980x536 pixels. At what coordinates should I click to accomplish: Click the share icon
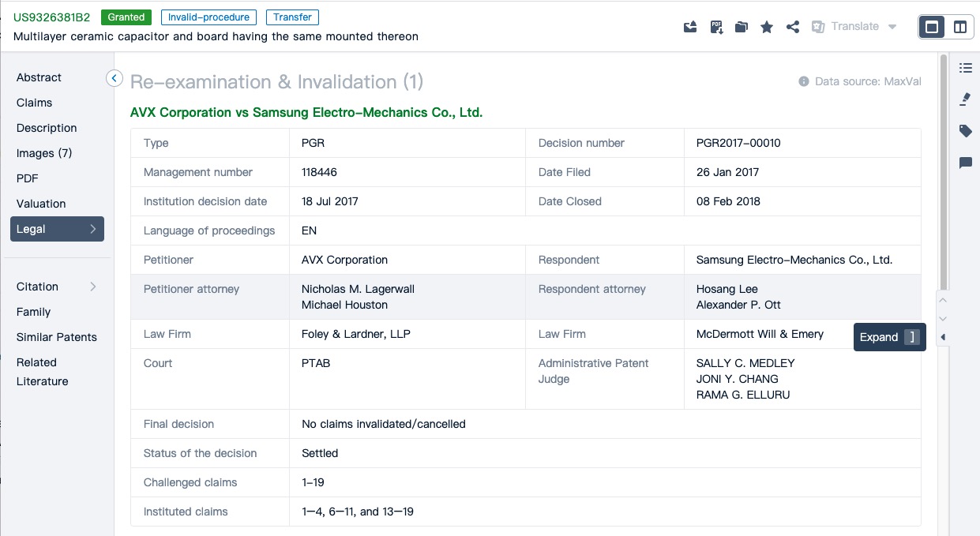pos(793,27)
